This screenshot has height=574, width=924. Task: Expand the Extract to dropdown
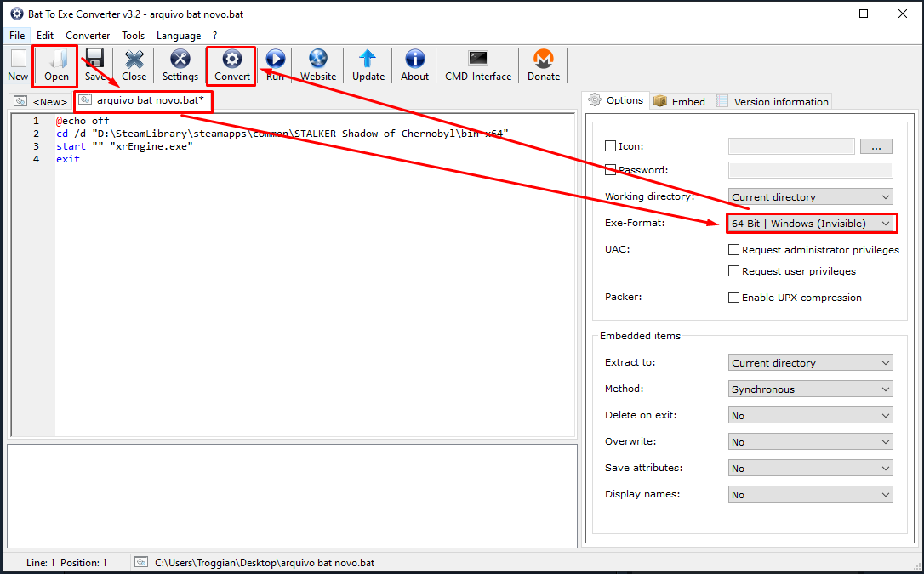click(810, 362)
